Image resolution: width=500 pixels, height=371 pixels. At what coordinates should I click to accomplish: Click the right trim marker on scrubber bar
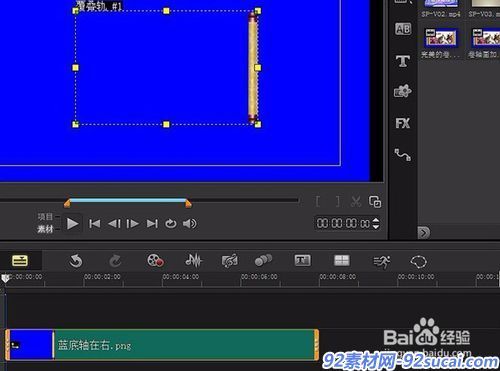188,203
